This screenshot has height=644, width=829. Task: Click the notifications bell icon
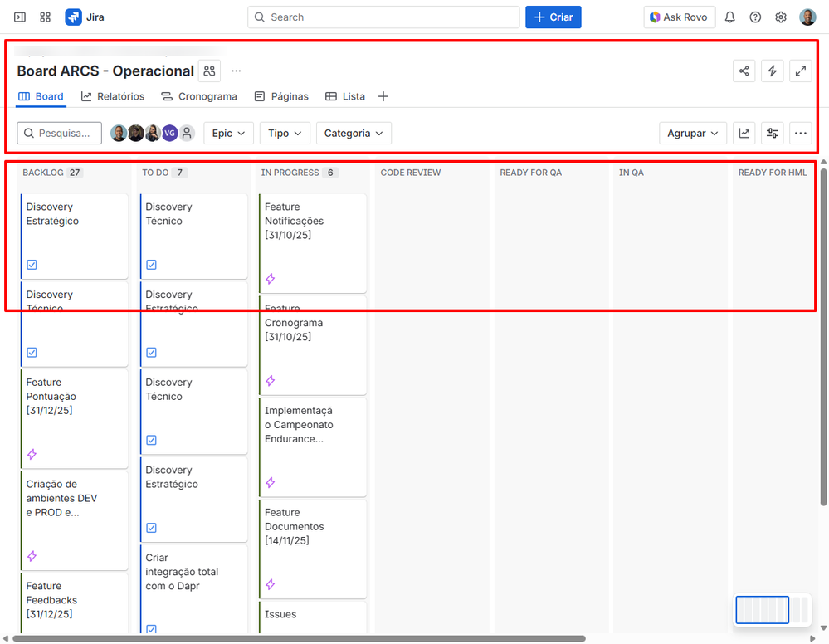point(729,17)
